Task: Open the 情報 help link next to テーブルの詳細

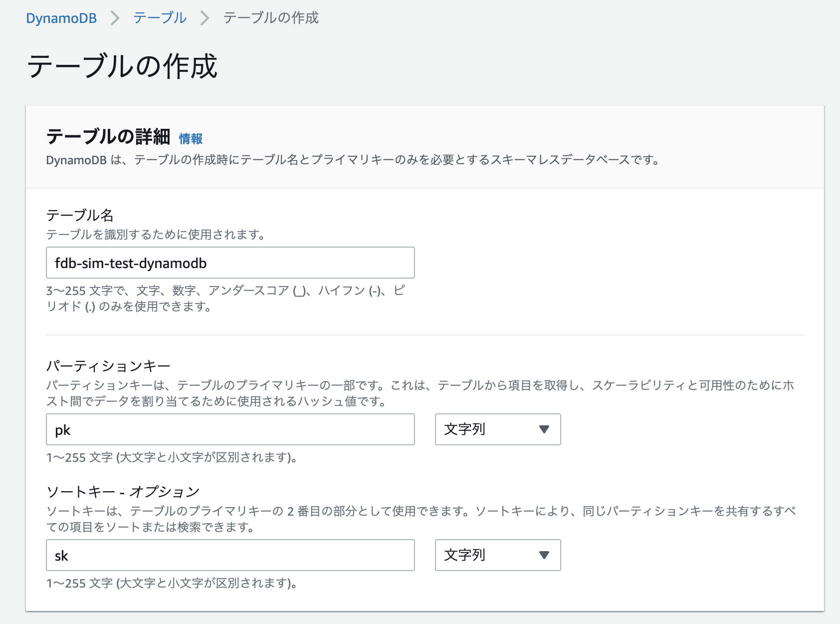Action: (x=191, y=138)
